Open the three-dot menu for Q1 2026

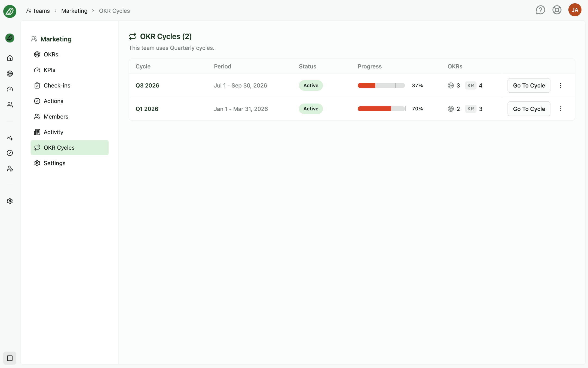pos(560,109)
